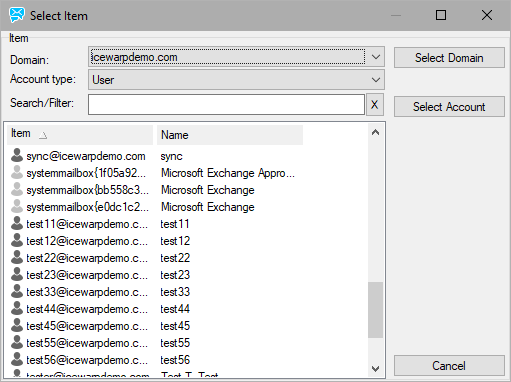This screenshot has height=382, width=511.
Task: Click user icon beside test56@icewarpdemo.c...
Action: [x=17, y=359]
